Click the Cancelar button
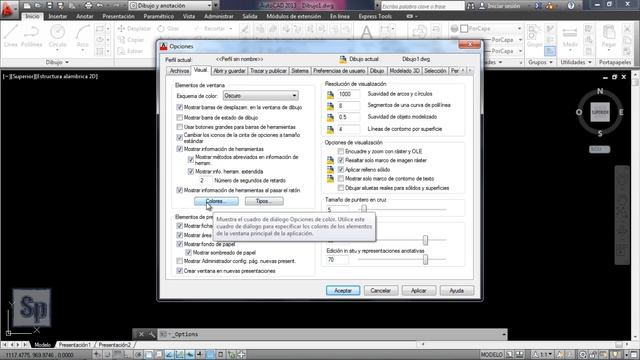Image resolution: width=640 pixels, height=360 pixels. [380, 291]
